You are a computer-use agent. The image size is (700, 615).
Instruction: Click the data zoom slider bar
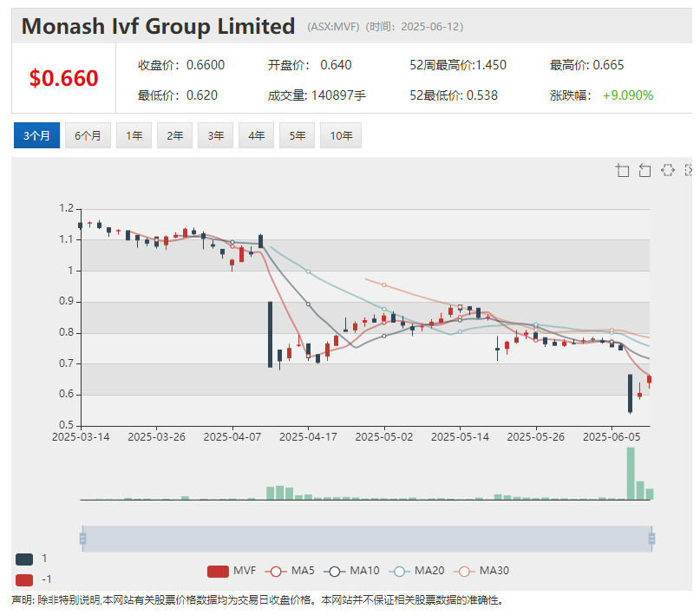click(367, 539)
